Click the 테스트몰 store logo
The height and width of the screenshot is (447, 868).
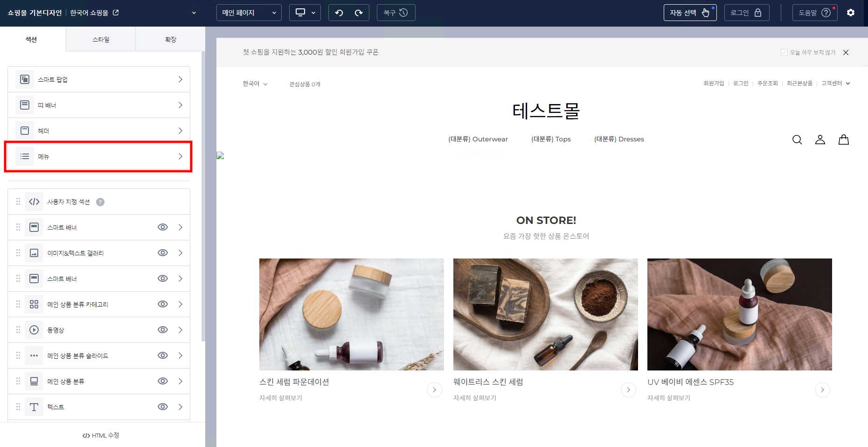tap(546, 111)
